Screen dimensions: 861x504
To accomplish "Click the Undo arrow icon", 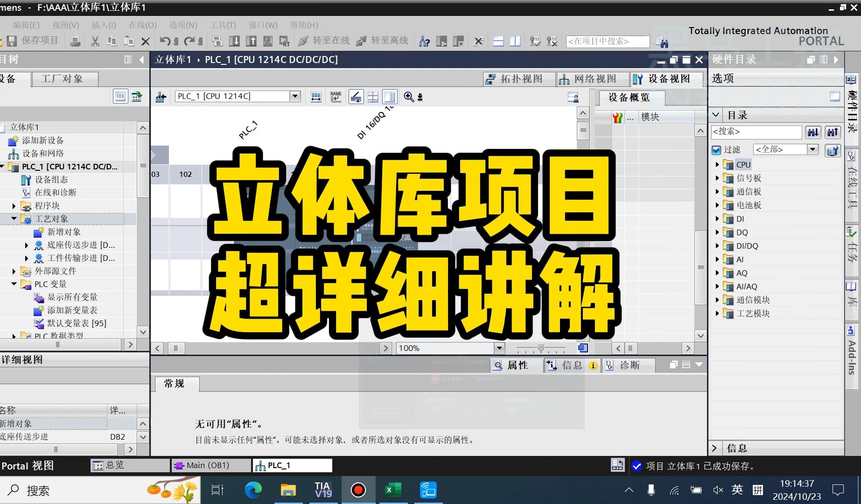I will tap(165, 41).
